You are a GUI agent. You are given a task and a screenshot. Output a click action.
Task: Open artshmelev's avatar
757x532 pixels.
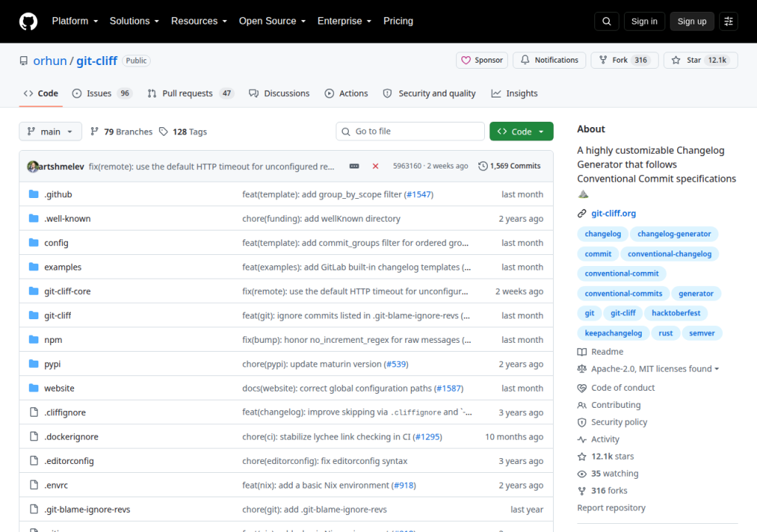(x=33, y=166)
